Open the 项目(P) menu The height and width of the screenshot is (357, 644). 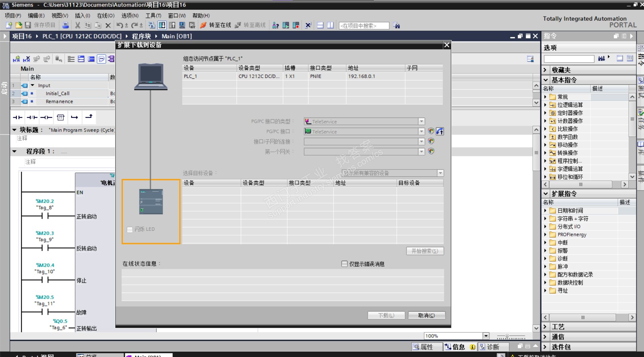click(13, 15)
